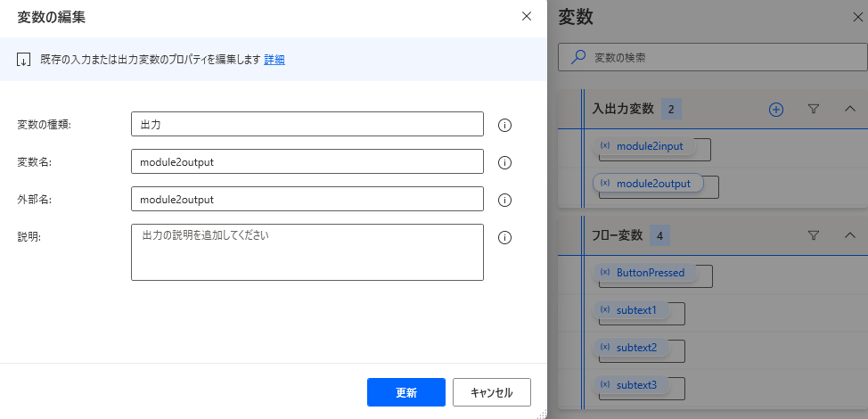Select the subtext2 flow variable
This screenshot has width=868, height=419.
pyautogui.click(x=631, y=348)
